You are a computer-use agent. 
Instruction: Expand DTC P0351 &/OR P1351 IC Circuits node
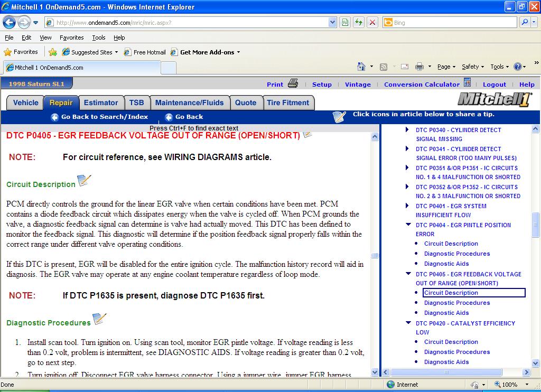(x=407, y=167)
